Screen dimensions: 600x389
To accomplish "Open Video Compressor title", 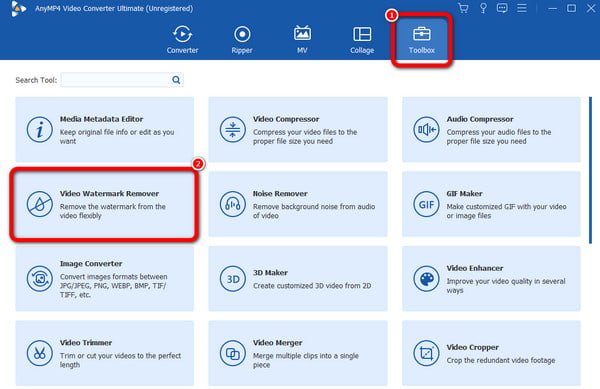I will [286, 119].
